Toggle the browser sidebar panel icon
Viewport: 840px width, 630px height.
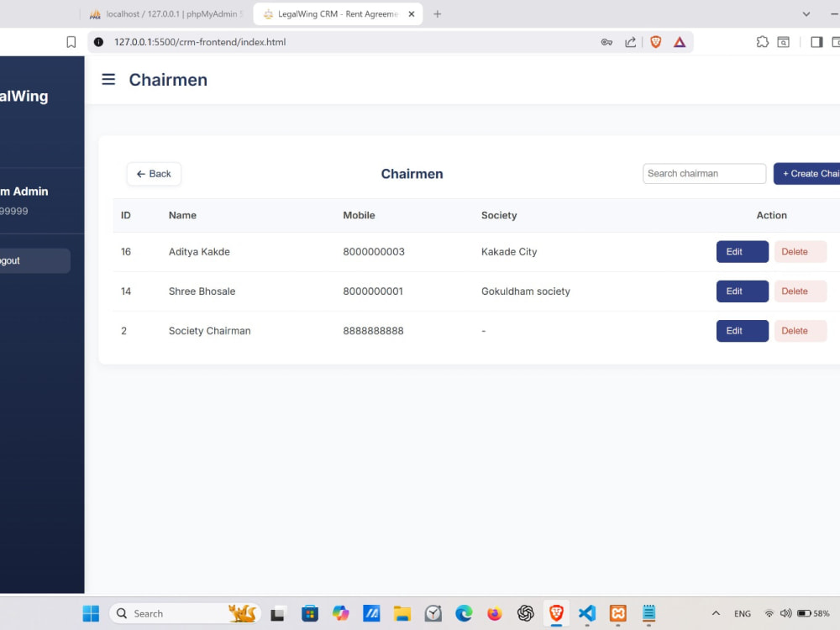[816, 42]
